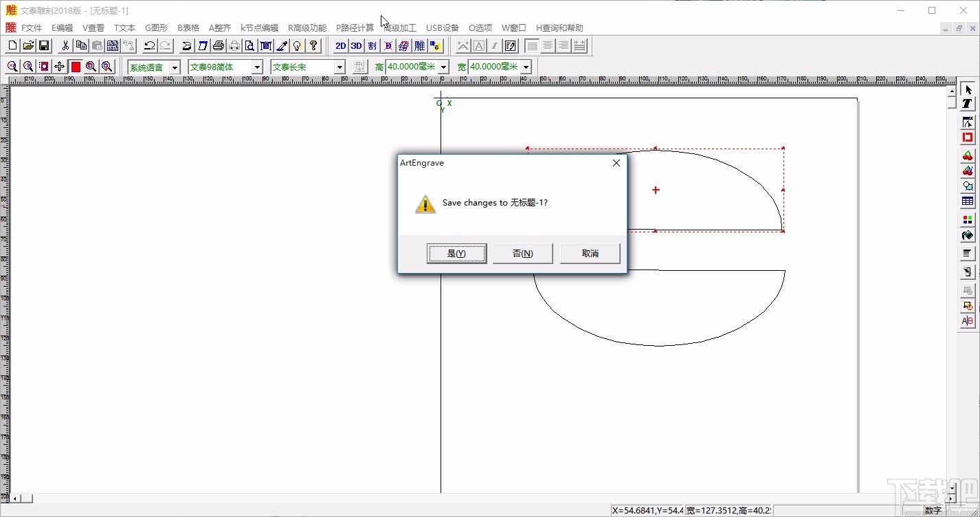Screen dimensions: 980x517
Task: Switch to 3D toolpath mode
Action: click(x=356, y=46)
